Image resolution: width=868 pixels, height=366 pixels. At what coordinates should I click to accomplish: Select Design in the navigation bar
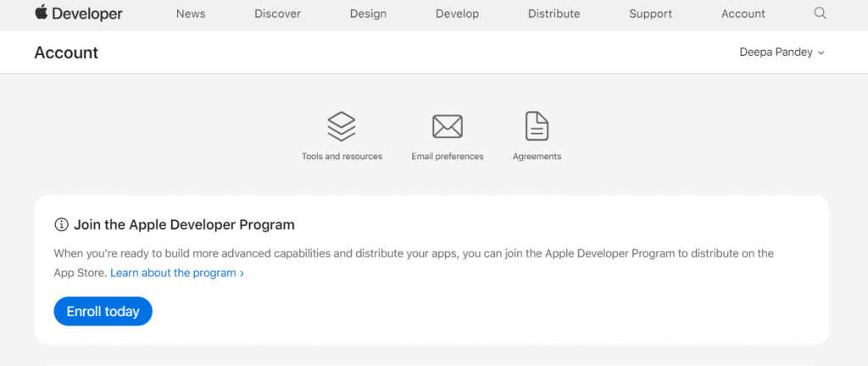tap(368, 14)
